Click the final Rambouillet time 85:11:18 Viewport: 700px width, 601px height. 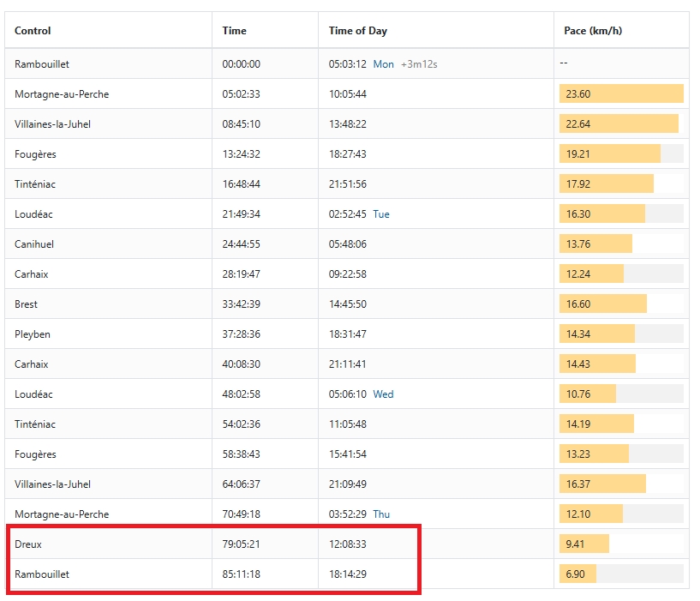click(241, 574)
